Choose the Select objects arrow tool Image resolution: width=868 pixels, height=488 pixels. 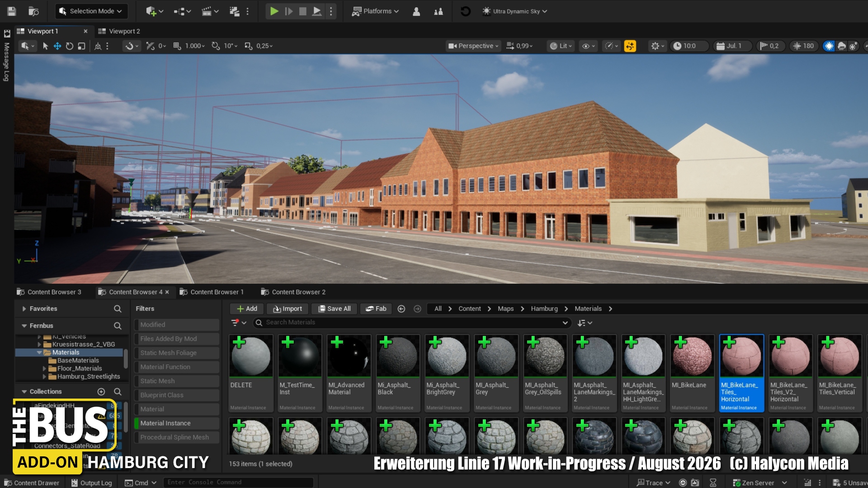(x=45, y=46)
